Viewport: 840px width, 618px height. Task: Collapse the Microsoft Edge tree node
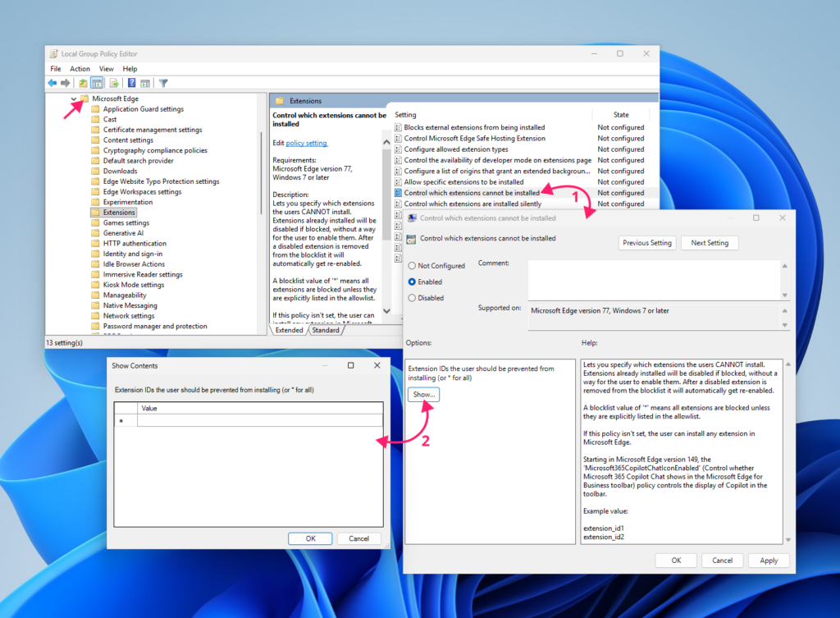(74, 98)
